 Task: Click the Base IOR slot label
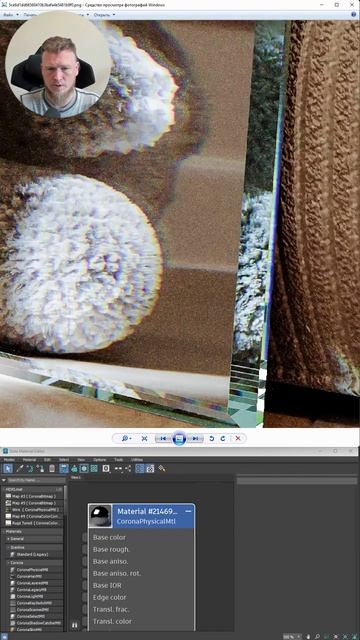tap(107, 585)
